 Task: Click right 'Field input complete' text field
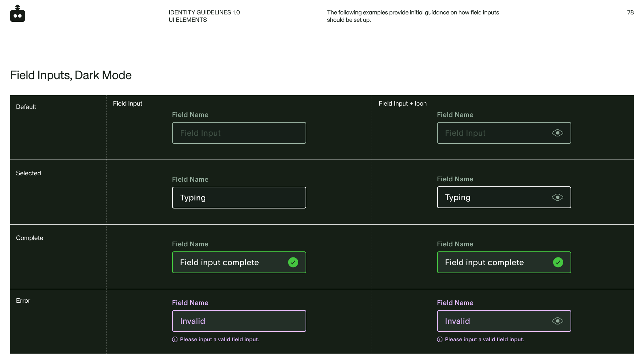504,262
